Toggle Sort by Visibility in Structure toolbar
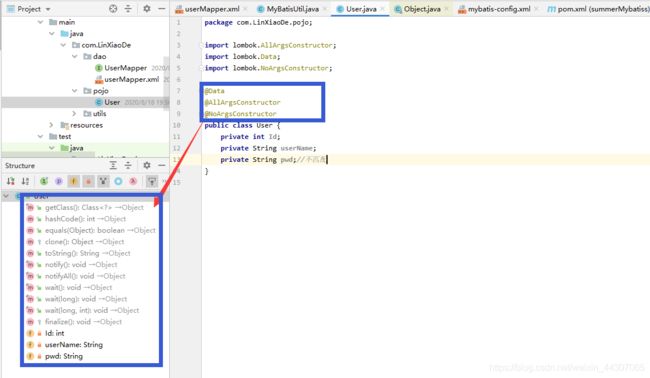This screenshot has width=650, height=378. coord(11,181)
